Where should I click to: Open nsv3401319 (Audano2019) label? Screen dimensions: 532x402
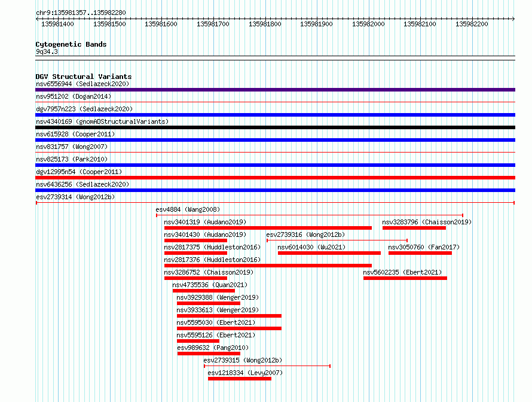point(205,222)
